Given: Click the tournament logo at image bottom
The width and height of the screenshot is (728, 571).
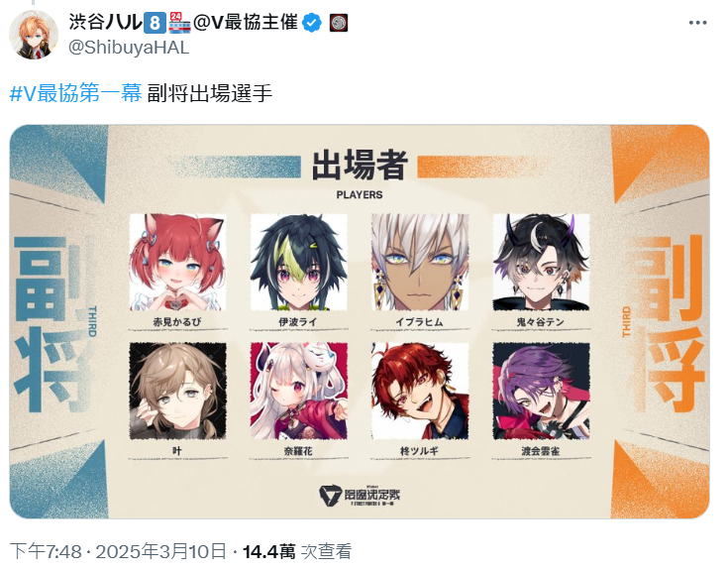Looking at the screenshot, I should (360, 496).
